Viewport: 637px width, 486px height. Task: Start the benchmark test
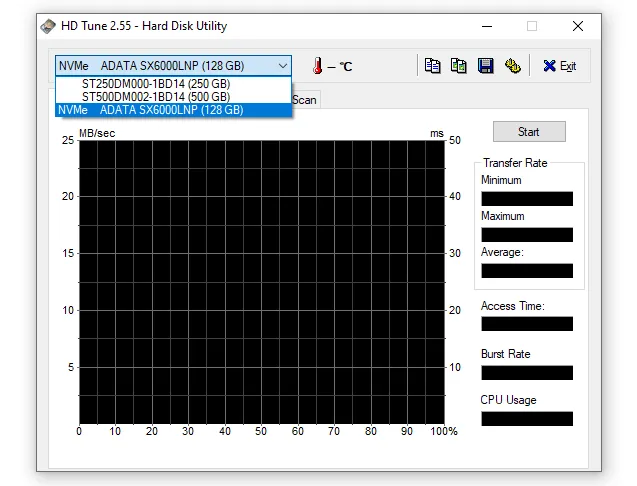[x=529, y=132]
